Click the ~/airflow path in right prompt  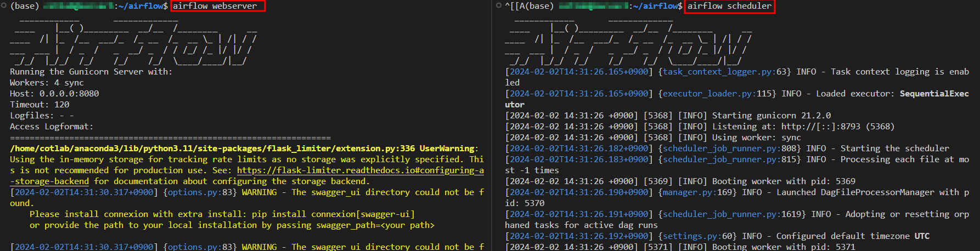click(x=656, y=6)
